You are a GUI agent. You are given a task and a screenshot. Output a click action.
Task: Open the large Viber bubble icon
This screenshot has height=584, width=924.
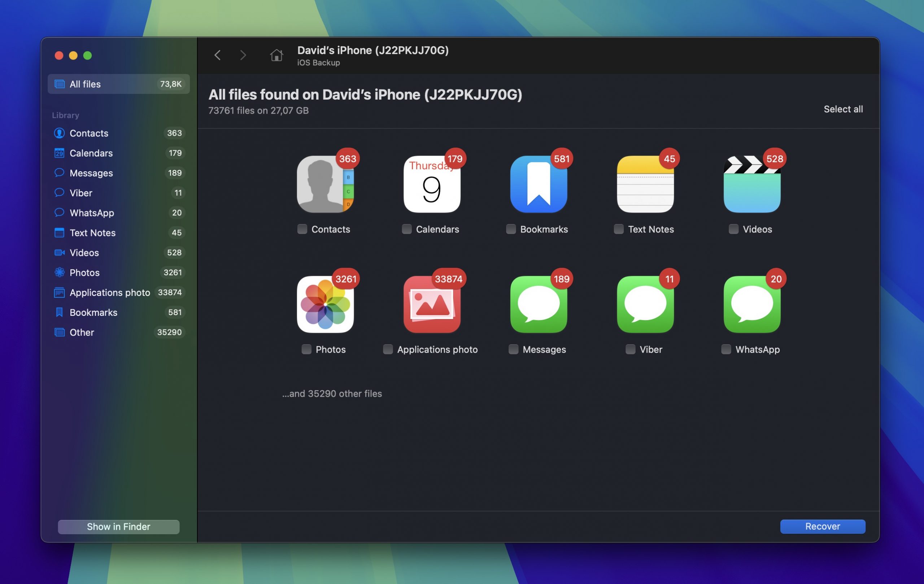[x=645, y=304]
